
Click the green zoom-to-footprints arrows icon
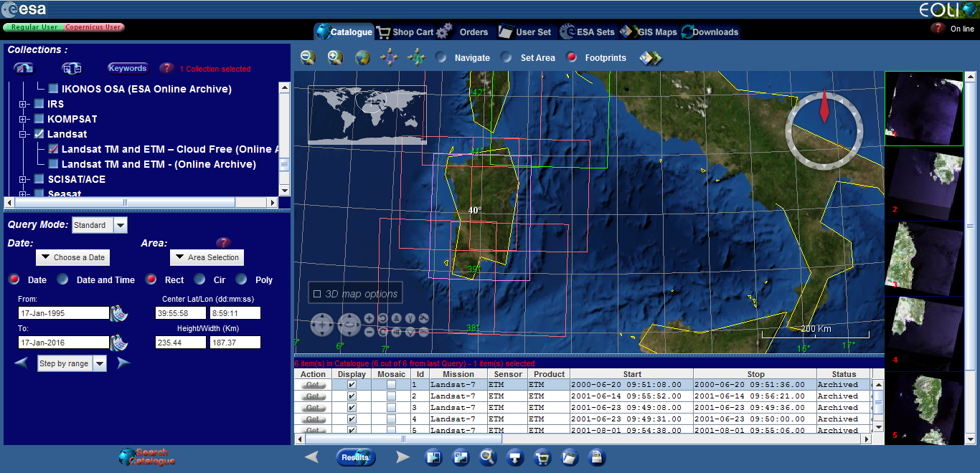(x=416, y=57)
